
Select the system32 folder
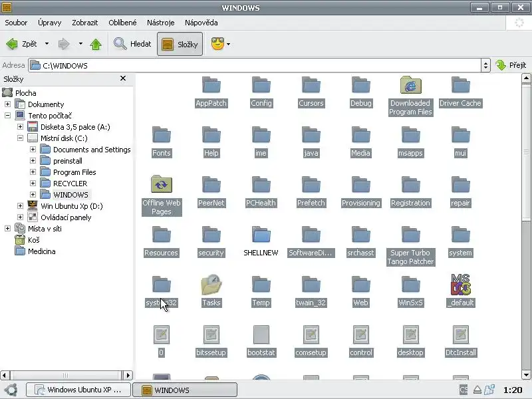pos(162,291)
